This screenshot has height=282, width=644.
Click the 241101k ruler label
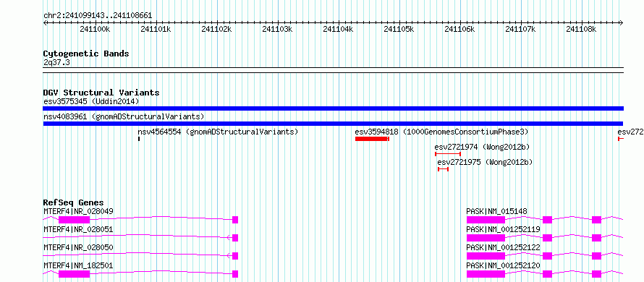(x=156, y=29)
